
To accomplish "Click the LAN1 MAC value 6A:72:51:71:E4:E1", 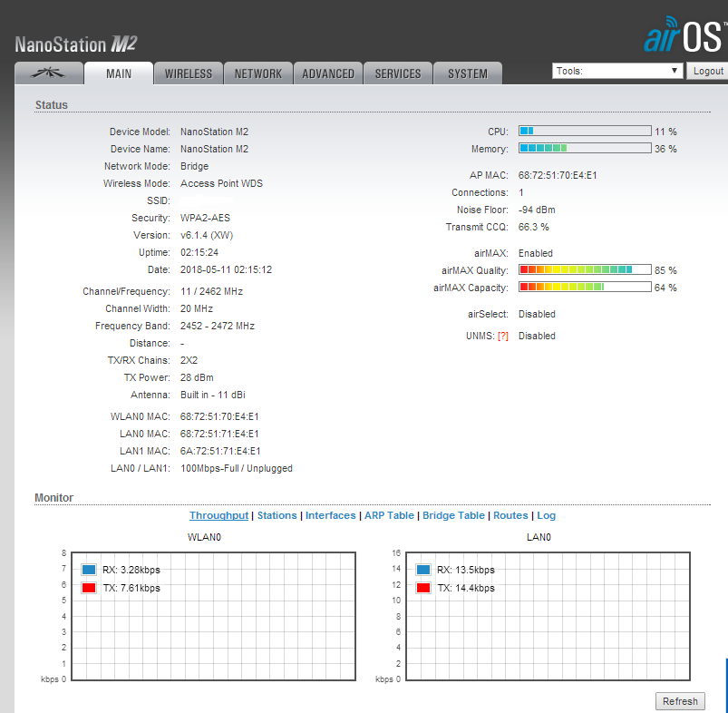I will (220, 451).
